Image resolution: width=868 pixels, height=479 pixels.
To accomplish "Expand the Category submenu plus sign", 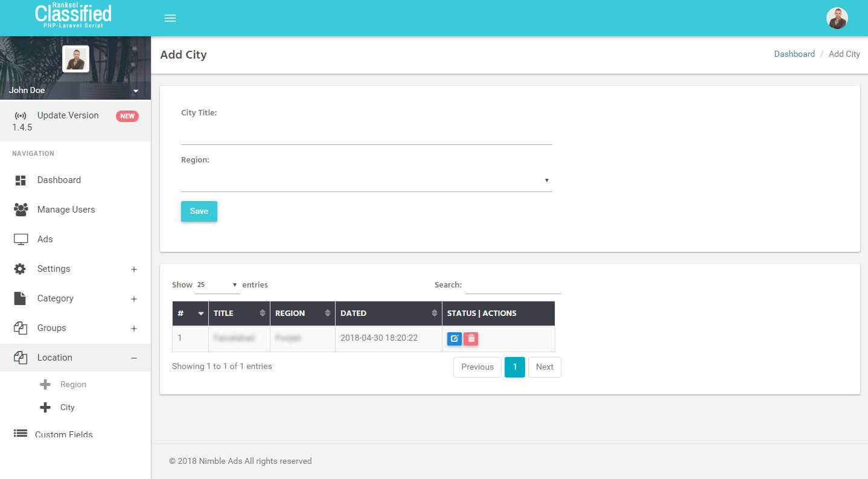I will tap(134, 299).
